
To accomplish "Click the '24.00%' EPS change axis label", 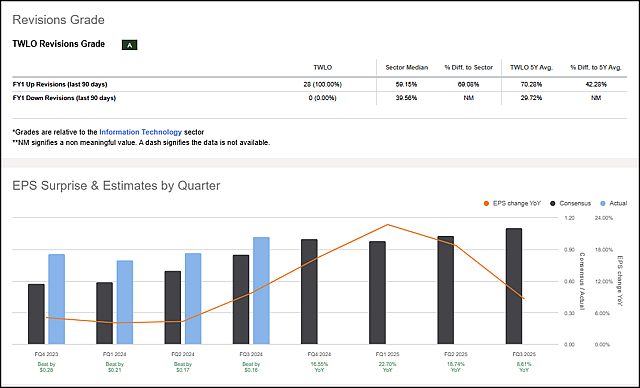I will coord(604,218).
